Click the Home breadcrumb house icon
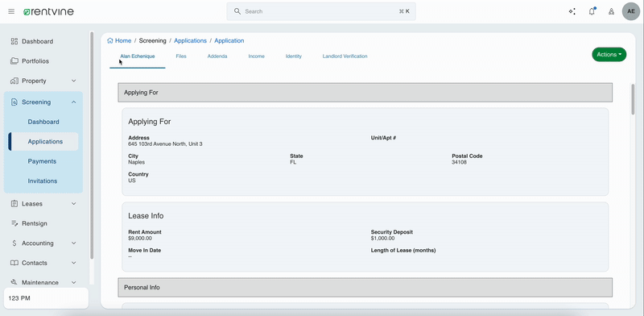 click(110, 41)
